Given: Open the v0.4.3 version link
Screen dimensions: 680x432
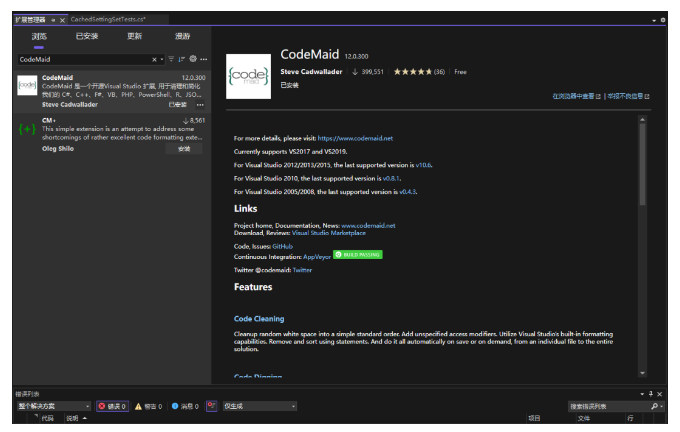Looking at the screenshot, I should pos(408,192).
